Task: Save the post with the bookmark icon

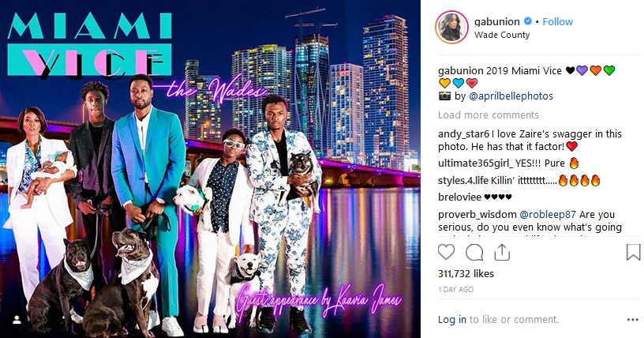Action: pyautogui.click(x=633, y=252)
